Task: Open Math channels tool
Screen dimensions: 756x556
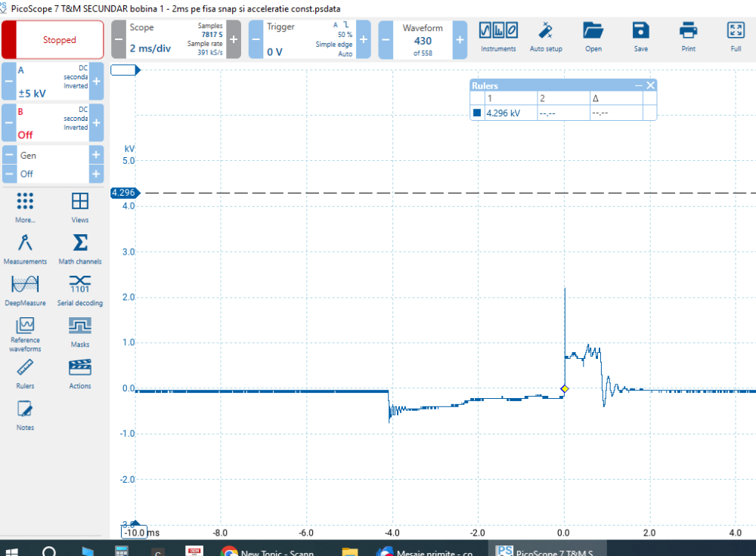Action: tap(79, 249)
